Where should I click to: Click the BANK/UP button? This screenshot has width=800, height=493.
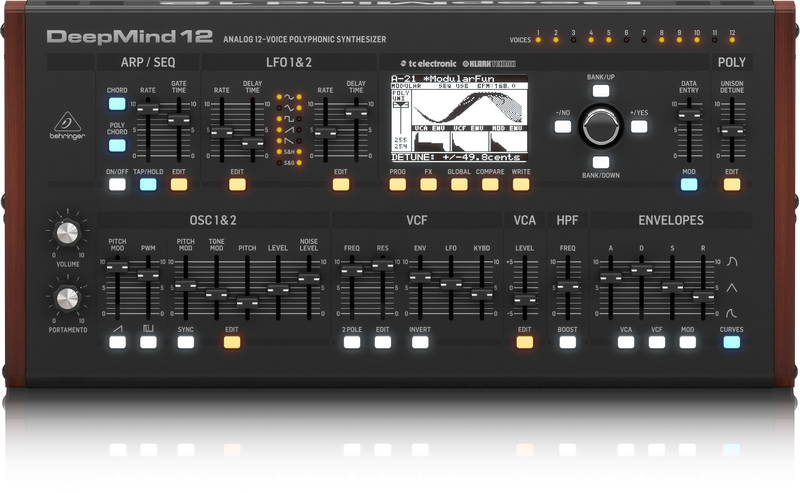(x=601, y=91)
